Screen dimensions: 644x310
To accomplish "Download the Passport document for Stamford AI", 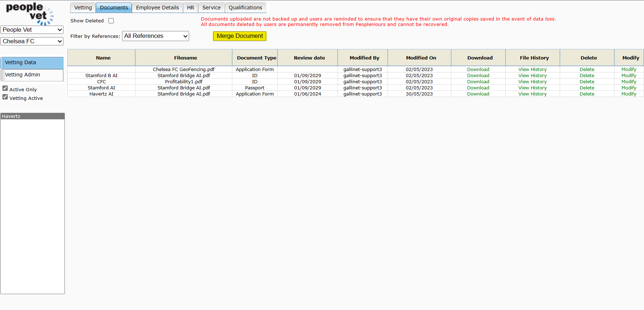I will [478, 88].
